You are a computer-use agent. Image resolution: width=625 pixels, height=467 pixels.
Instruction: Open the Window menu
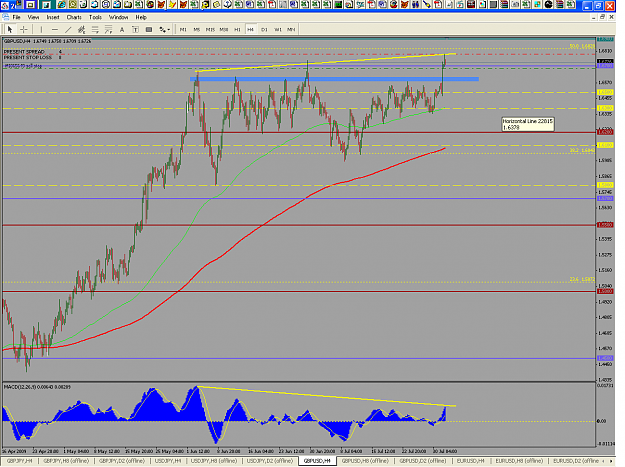[118, 17]
